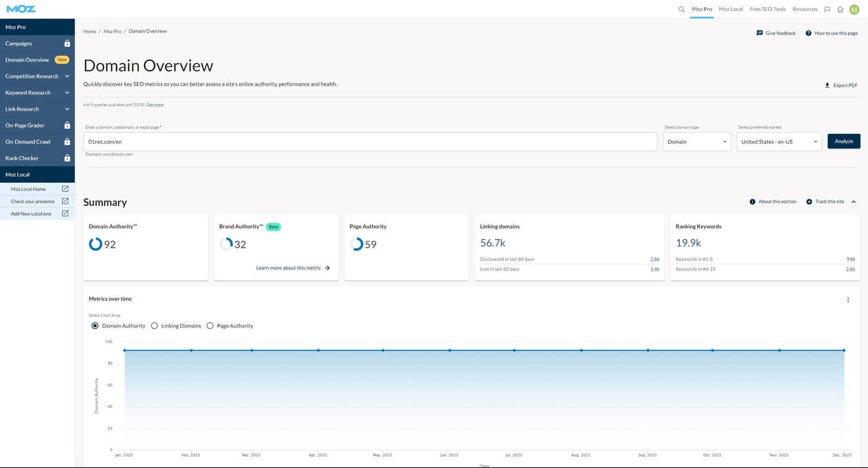Screen dimensions: 868x468
Task: Click the flag notifications icon
Action: point(827,9)
